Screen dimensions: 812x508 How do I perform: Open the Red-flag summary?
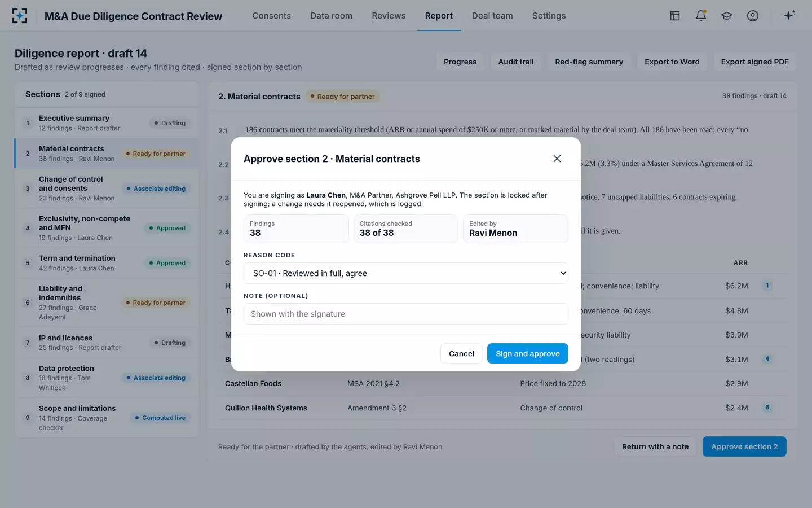[x=589, y=62]
